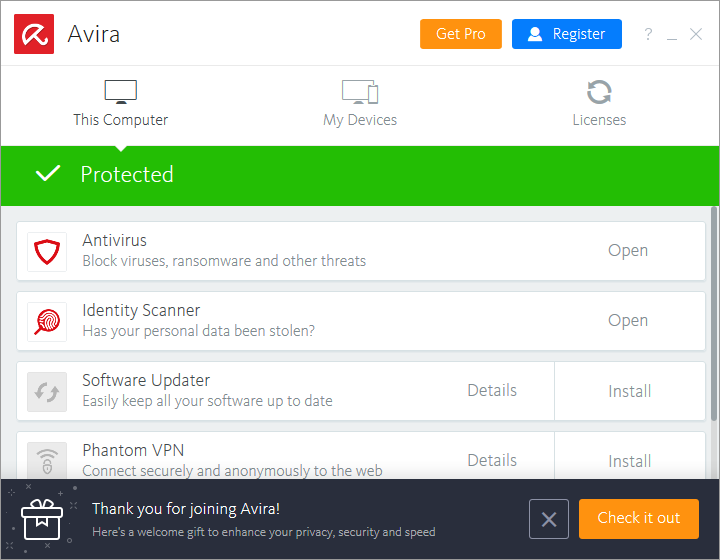Dismiss the welcome gift banner
Image resolution: width=720 pixels, height=560 pixels.
pyautogui.click(x=549, y=519)
